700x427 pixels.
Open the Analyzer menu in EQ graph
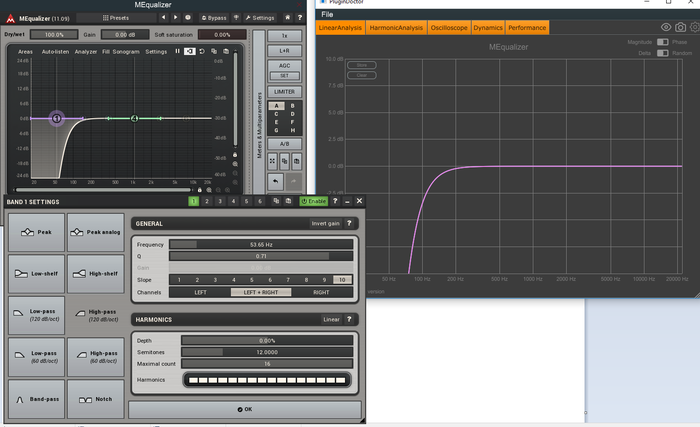coord(86,52)
